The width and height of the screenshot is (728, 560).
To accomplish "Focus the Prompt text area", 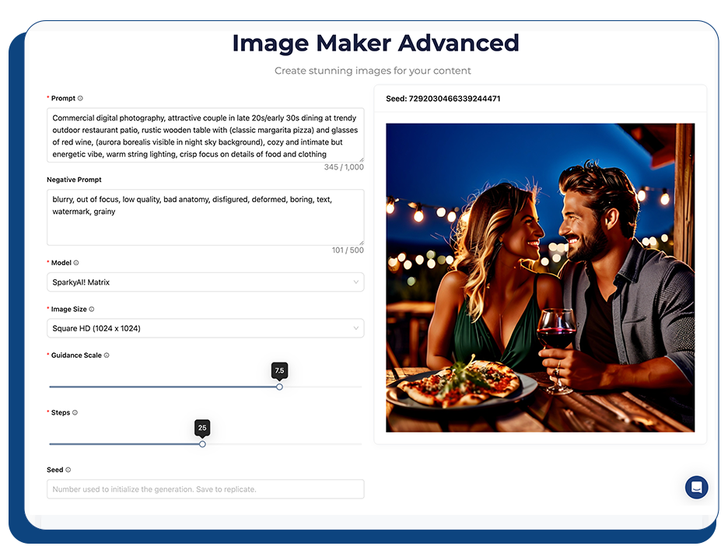I will [205, 135].
